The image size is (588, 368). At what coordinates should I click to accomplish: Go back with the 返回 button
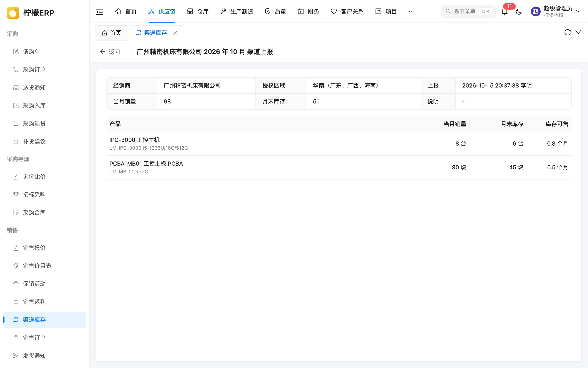tap(110, 52)
